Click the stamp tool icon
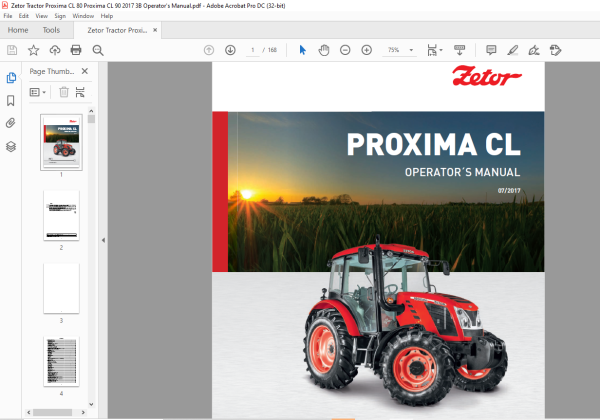 click(x=555, y=50)
